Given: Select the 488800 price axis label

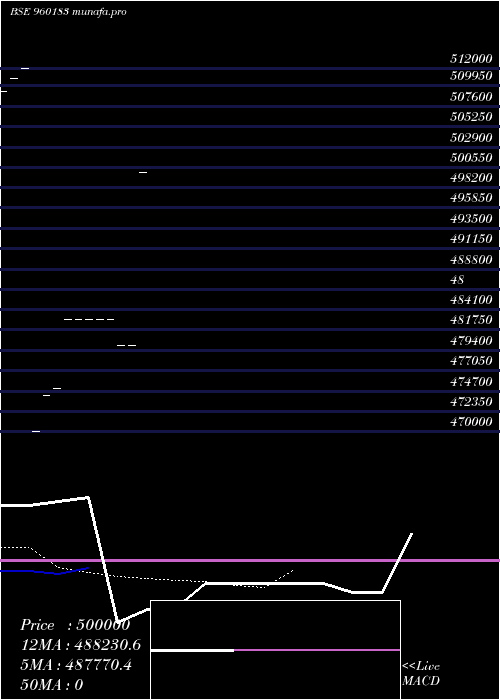Looking at the screenshot, I should 471,260.
